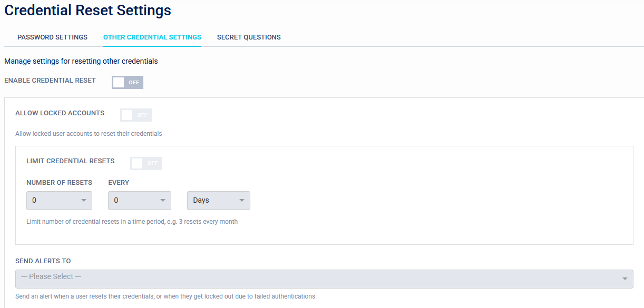Open the Send Alerts To selector
Screen dimensions: 644x308
tap(324, 279)
